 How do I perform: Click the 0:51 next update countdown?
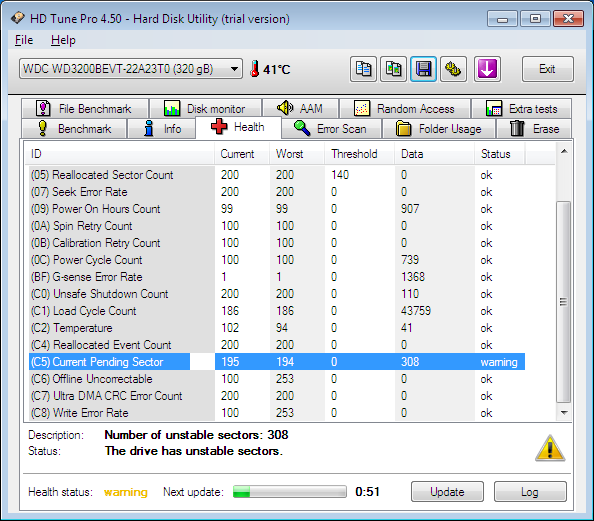pos(367,492)
